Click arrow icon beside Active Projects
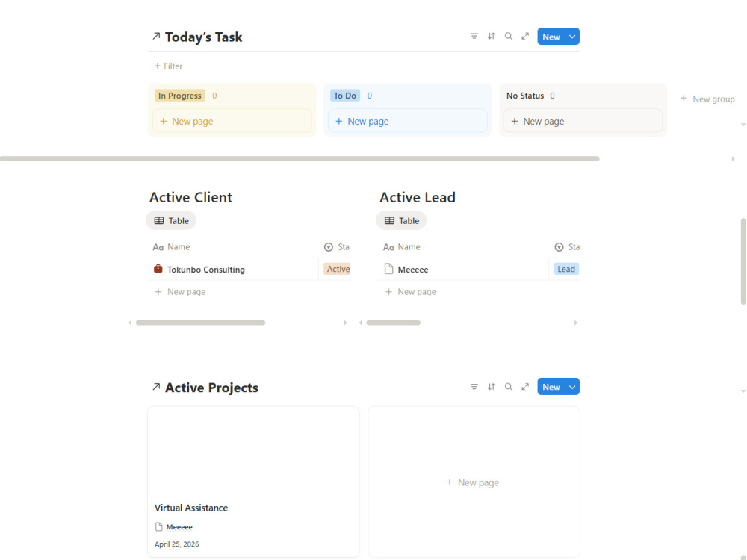This screenshot has height=560, width=747. coord(156,387)
